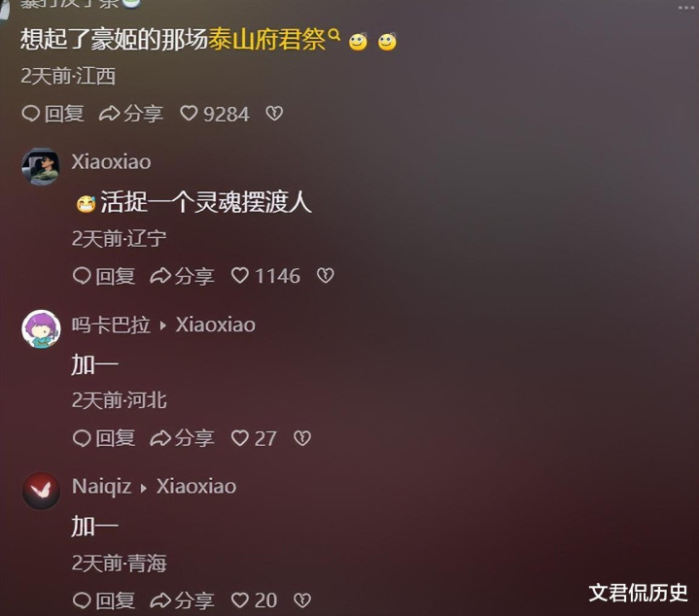This screenshot has width=699, height=616.
Task: Like Xiaoxiao's comment with 1146 likes
Action: point(265,276)
